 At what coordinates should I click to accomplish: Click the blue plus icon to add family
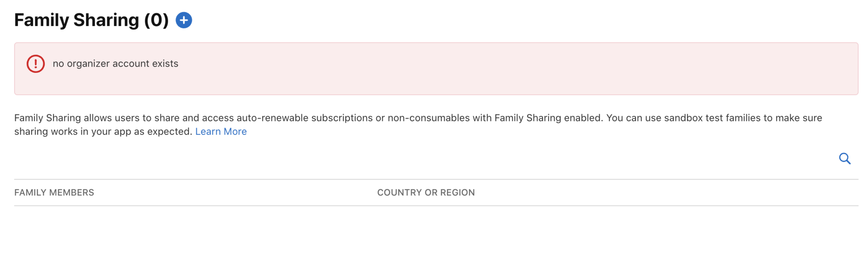point(184,20)
